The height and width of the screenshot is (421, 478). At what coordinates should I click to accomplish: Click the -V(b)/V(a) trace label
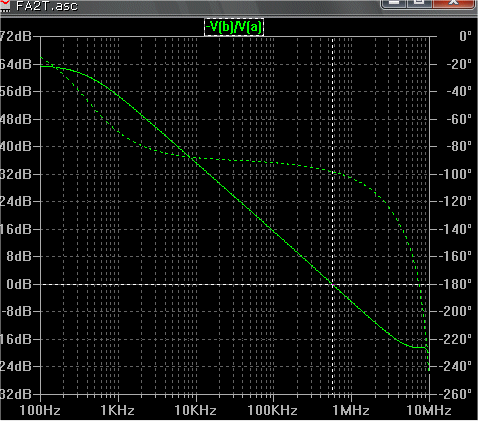pyautogui.click(x=234, y=27)
